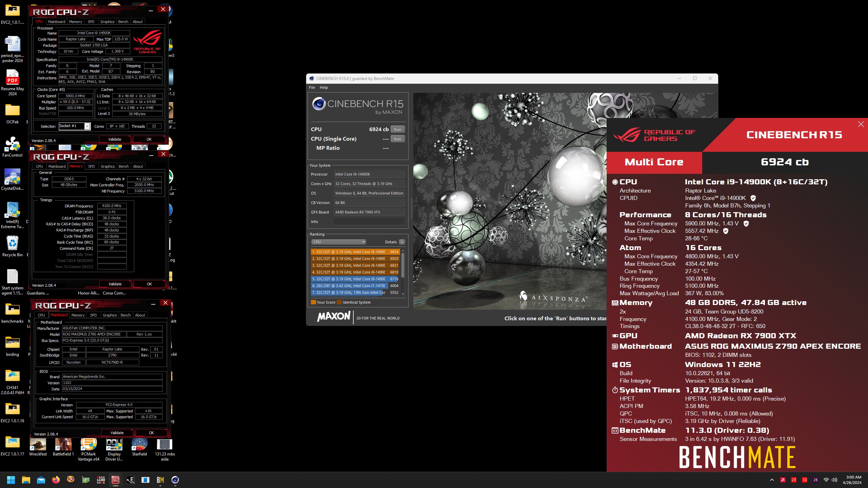The height and width of the screenshot is (488, 868).
Task: Open the Recycle Bin icon
Action: click(13, 246)
